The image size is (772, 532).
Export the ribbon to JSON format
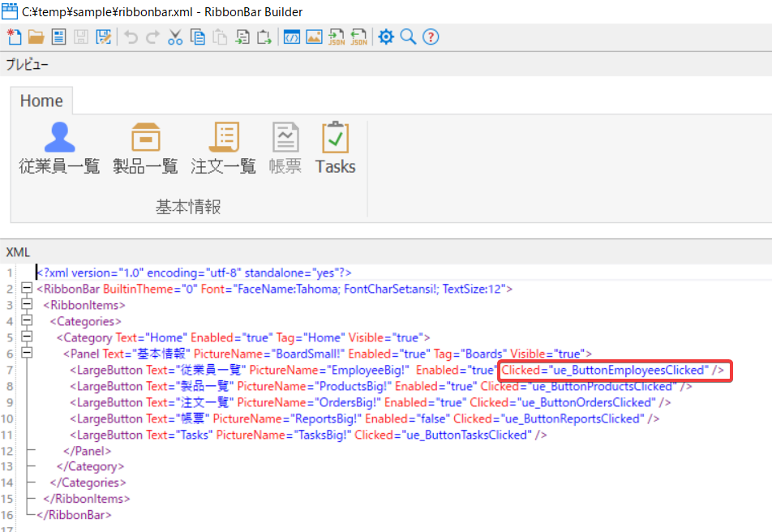coord(336,36)
